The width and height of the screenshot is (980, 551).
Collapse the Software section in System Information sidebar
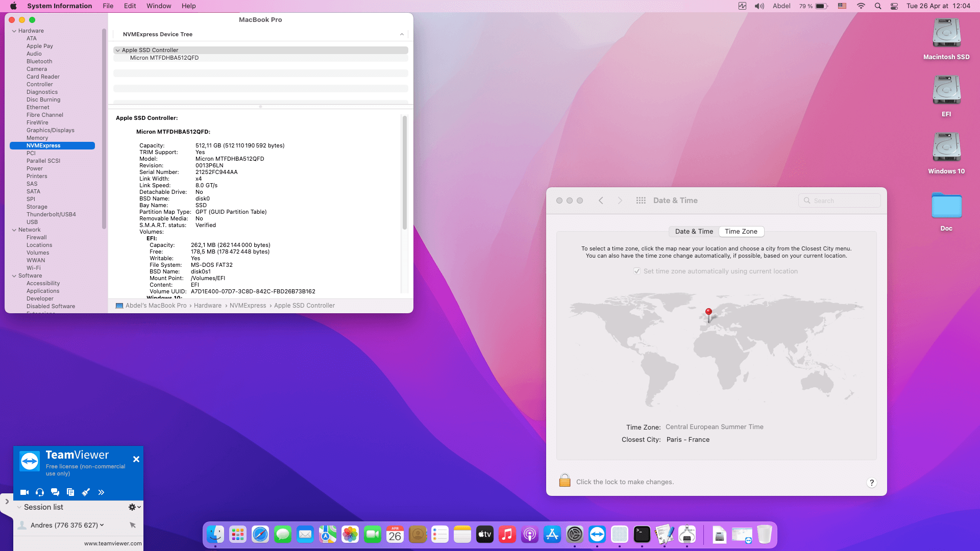click(14, 276)
